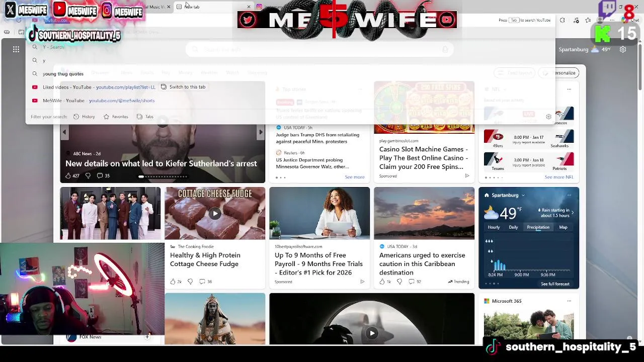
Task: Dislike the Cottage Cheese Fudge article
Action: pyautogui.click(x=190, y=282)
